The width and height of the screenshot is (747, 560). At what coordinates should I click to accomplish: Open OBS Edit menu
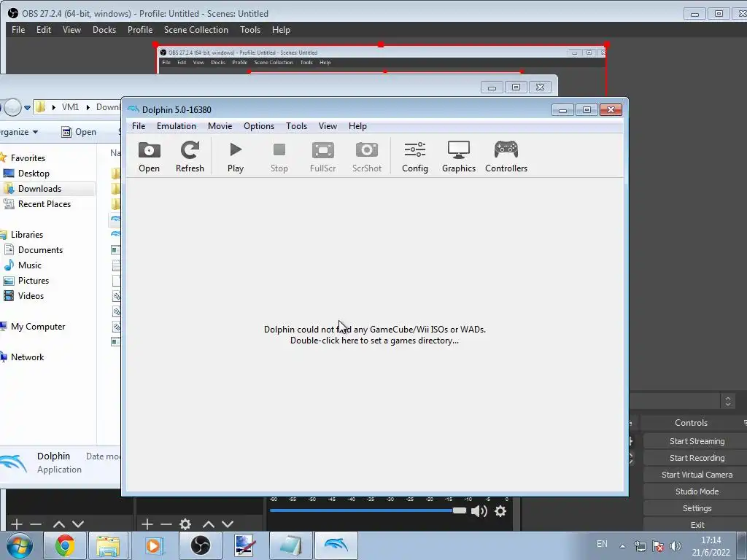pyautogui.click(x=44, y=29)
